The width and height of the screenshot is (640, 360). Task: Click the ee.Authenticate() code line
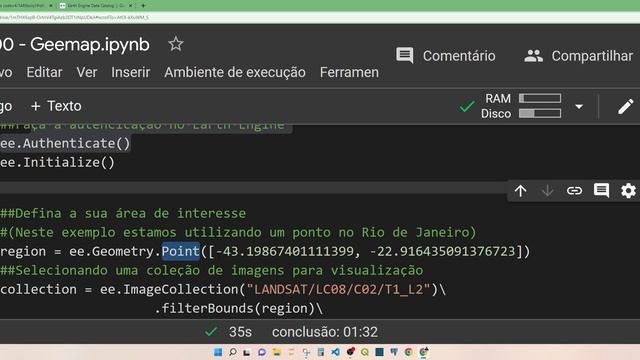click(65, 143)
